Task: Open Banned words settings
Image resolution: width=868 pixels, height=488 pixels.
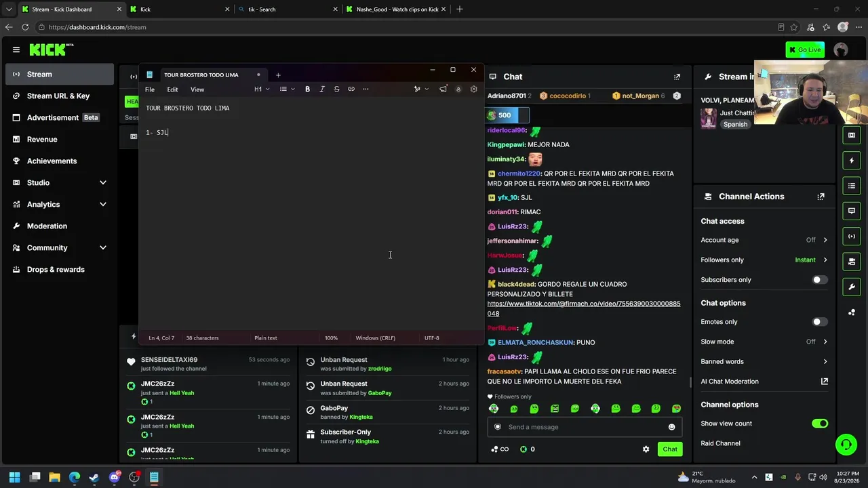Action: 764,361
